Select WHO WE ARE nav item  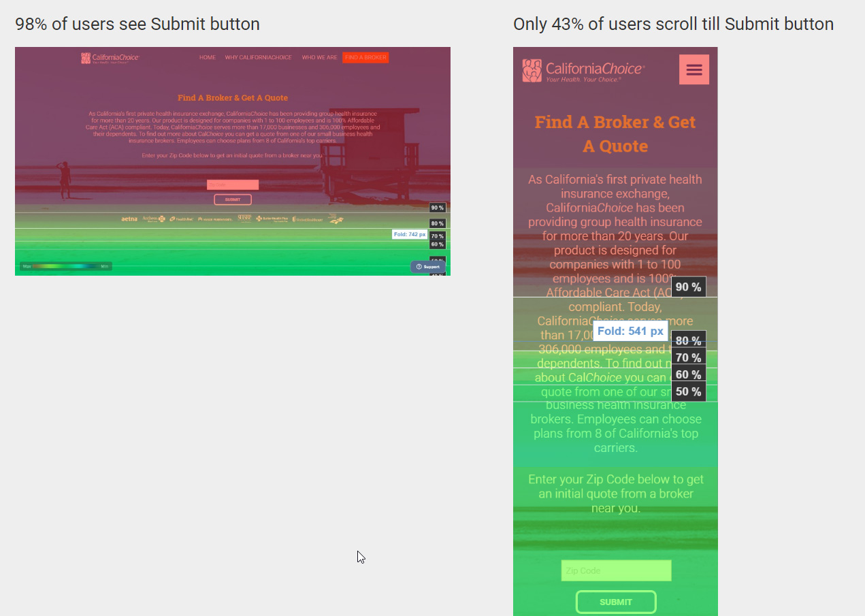pos(319,58)
